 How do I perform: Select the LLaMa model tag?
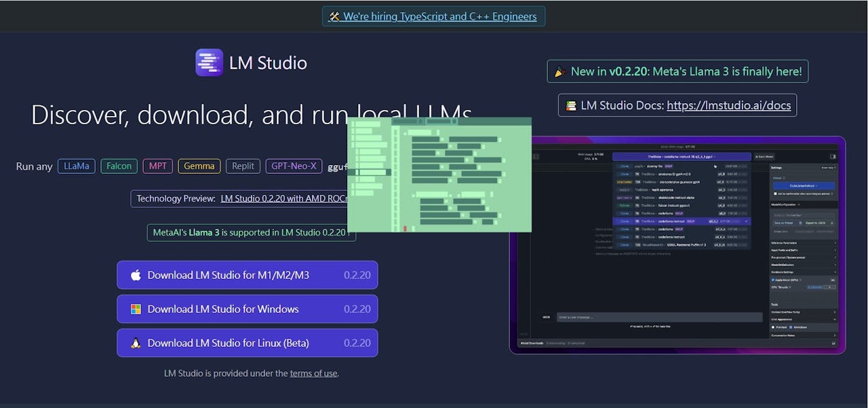point(77,166)
